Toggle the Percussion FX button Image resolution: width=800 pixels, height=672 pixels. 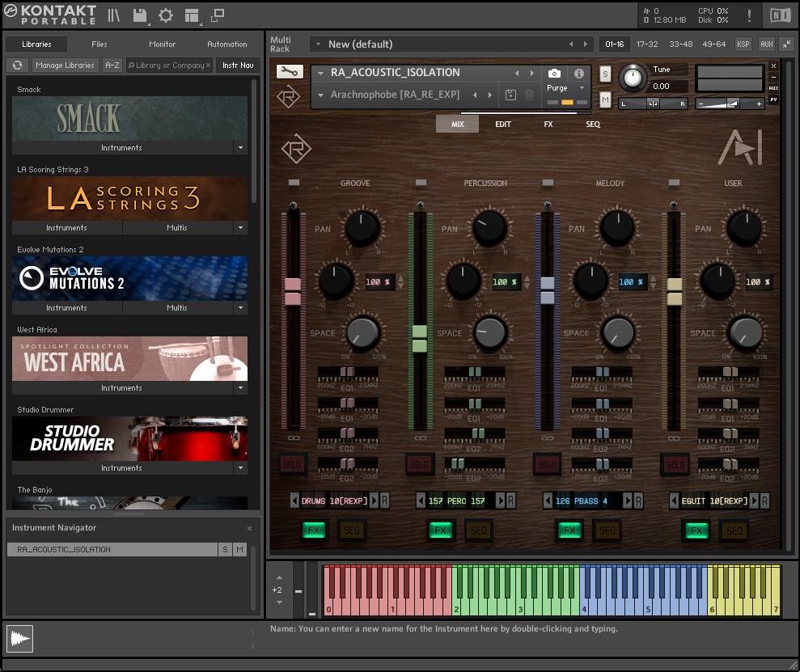(440, 530)
